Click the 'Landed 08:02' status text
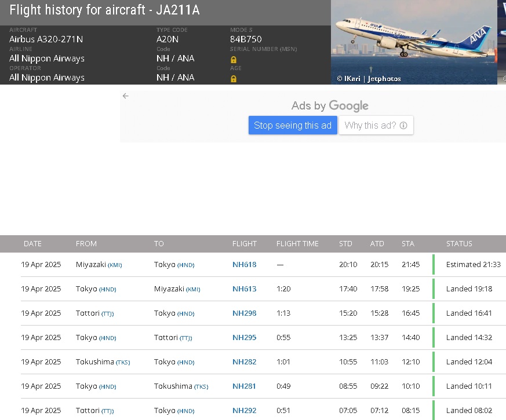 click(x=469, y=411)
